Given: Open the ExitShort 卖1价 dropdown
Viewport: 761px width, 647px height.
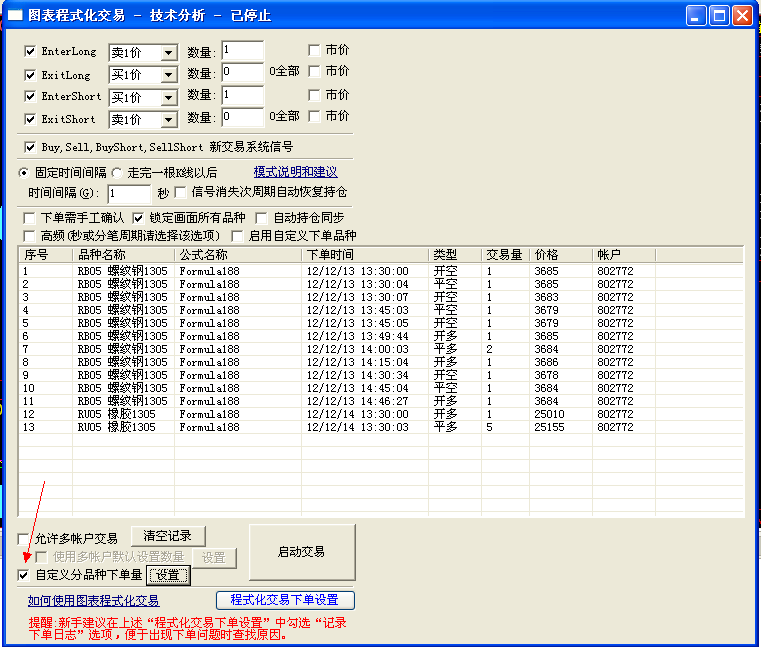Looking at the screenshot, I should point(167,120).
